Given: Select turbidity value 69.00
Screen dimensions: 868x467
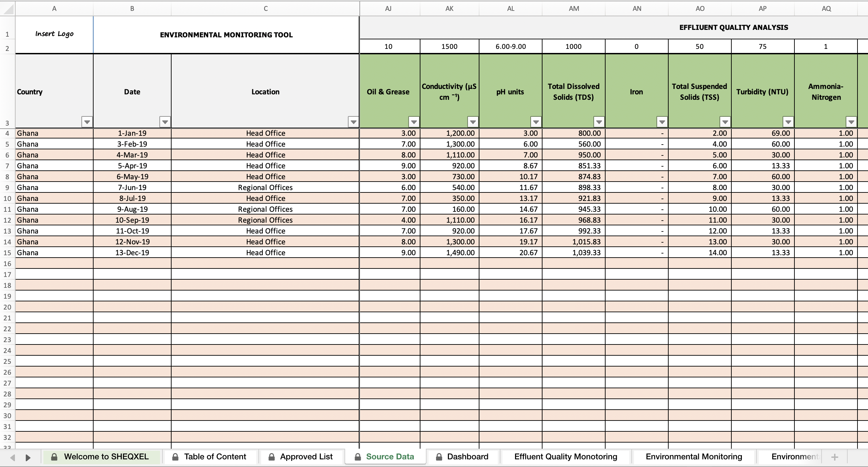Looking at the screenshot, I should [x=763, y=133].
